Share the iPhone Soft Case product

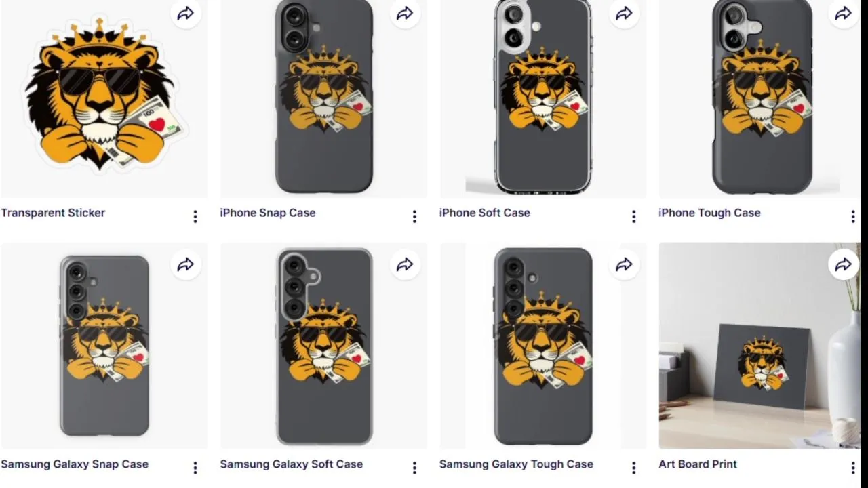624,14
